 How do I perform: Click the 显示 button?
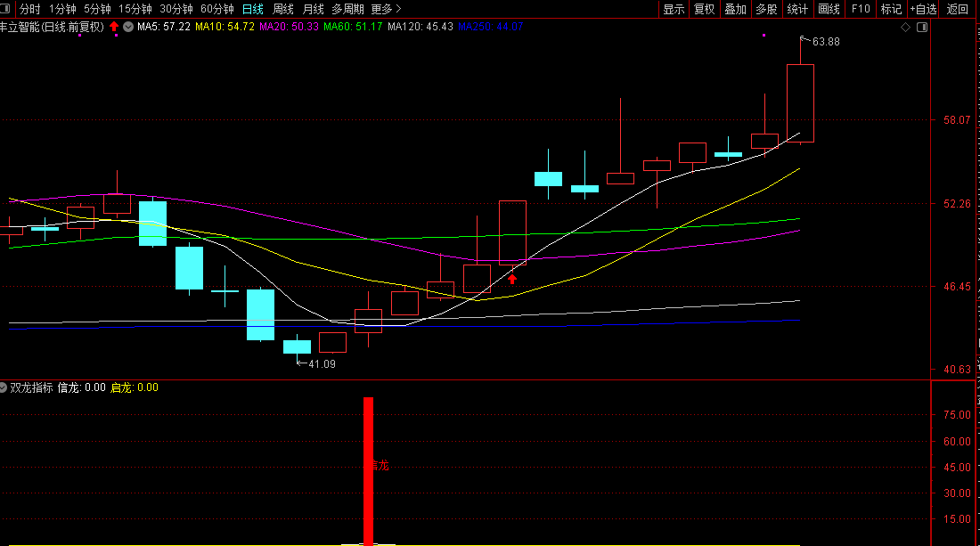click(674, 9)
